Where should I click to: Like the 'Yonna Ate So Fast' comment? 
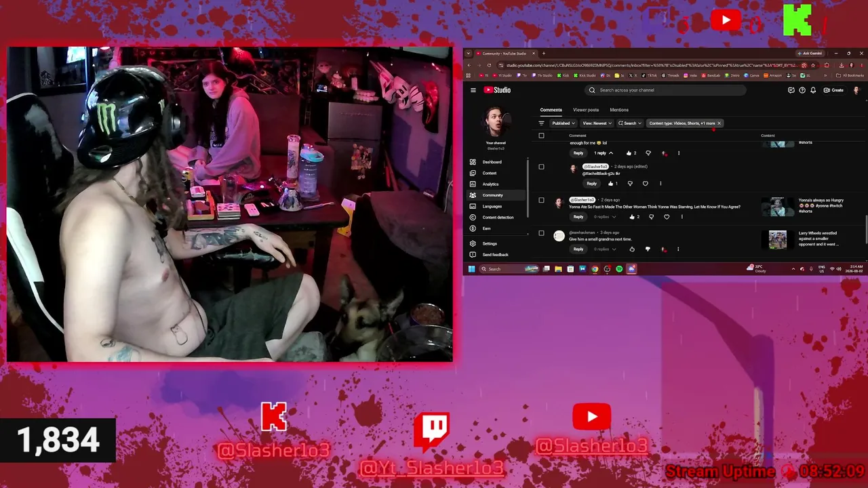pyautogui.click(x=632, y=217)
